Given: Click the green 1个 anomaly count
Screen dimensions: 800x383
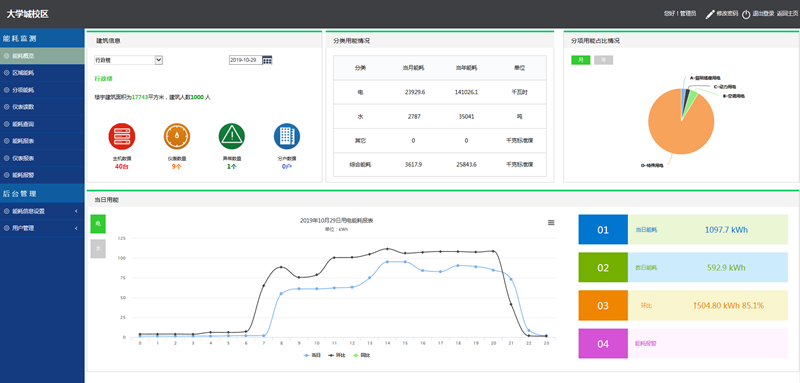Looking at the screenshot, I should pos(232,166).
